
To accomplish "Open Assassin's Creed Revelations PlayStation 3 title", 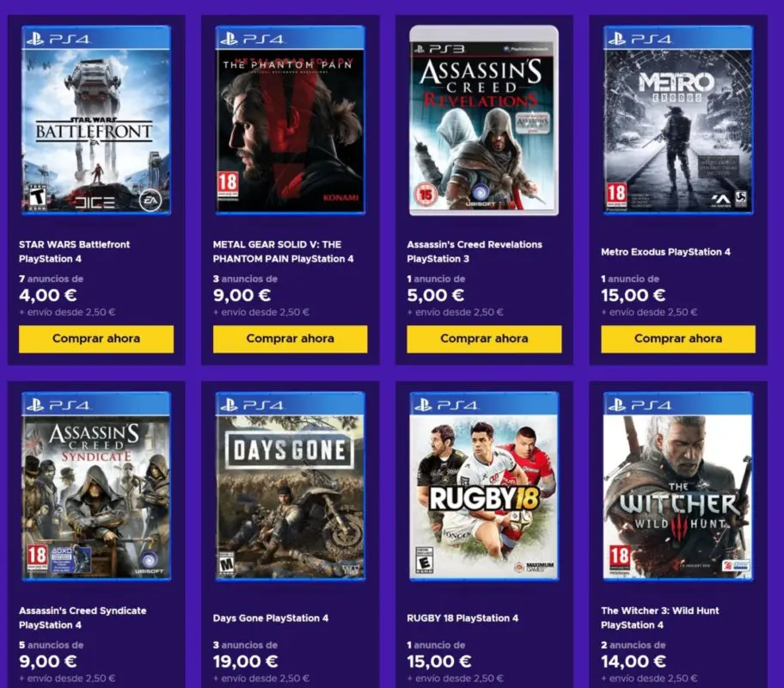I will click(x=475, y=252).
